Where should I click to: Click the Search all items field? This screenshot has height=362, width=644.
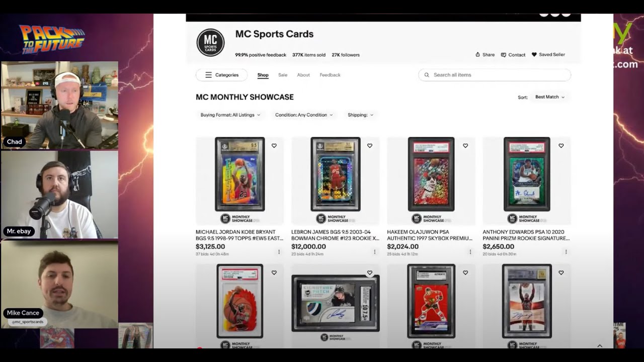(x=495, y=75)
